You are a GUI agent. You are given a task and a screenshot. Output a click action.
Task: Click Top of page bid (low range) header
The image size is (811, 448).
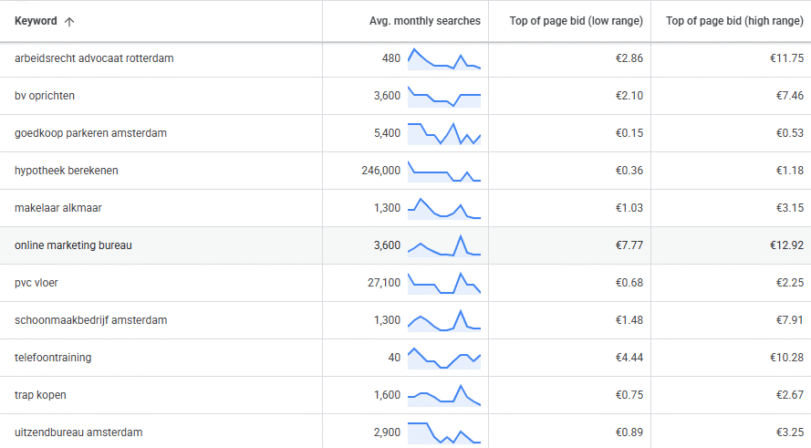(x=575, y=21)
